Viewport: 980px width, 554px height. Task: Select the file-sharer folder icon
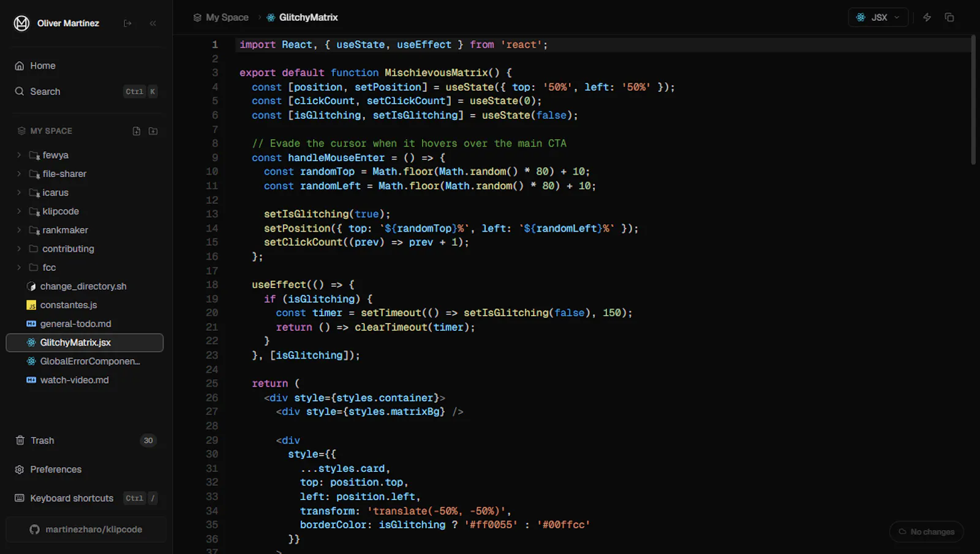point(34,174)
